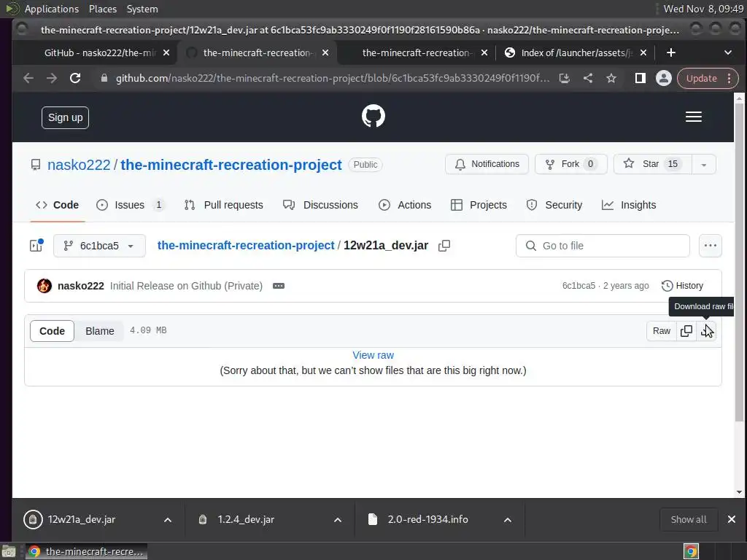Copy the file path 12w21a_dev.jar
The image size is (747, 560).
click(x=444, y=246)
